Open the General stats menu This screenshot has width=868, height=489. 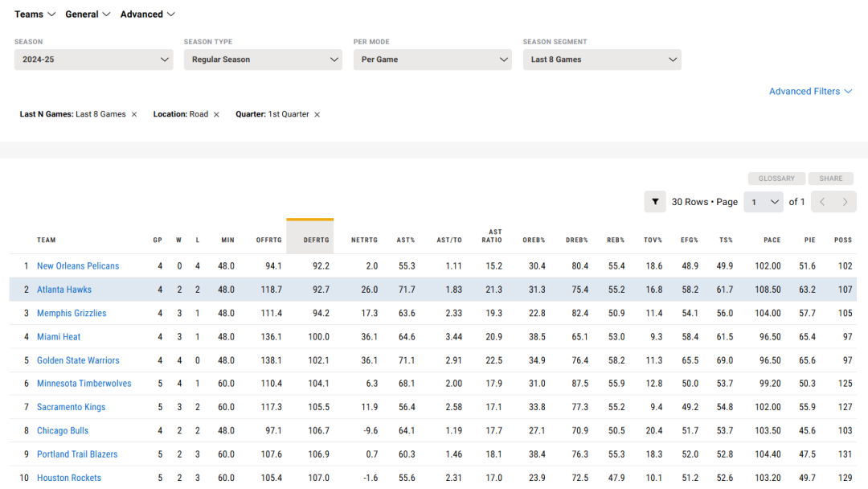pyautogui.click(x=88, y=14)
